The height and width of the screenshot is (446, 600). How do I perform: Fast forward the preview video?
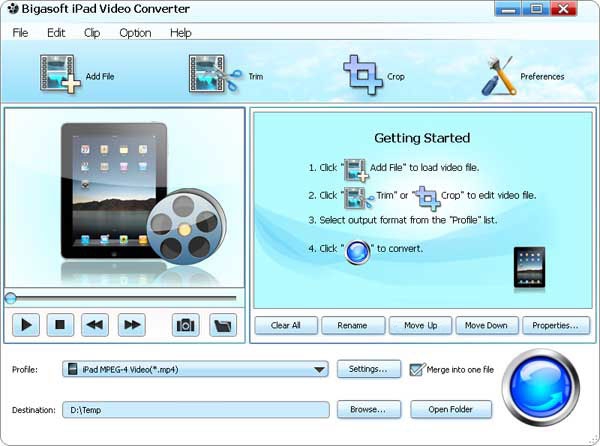[x=132, y=325]
